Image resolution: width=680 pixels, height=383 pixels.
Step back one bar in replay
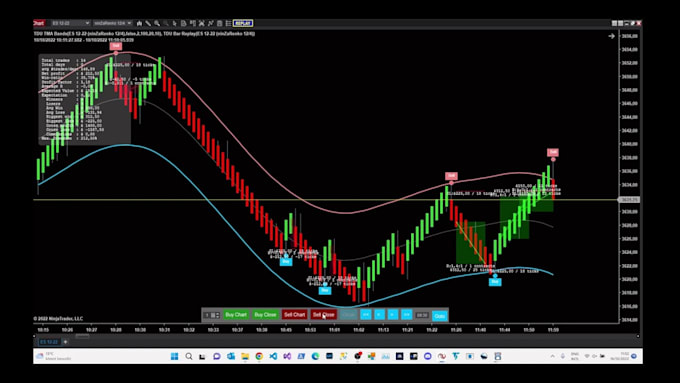pos(379,314)
